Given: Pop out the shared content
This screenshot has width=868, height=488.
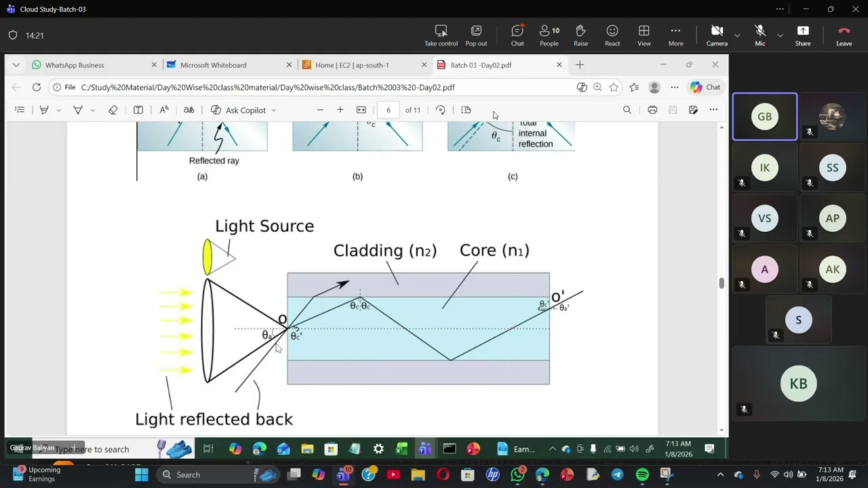Looking at the screenshot, I should click(x=476, y=35).
